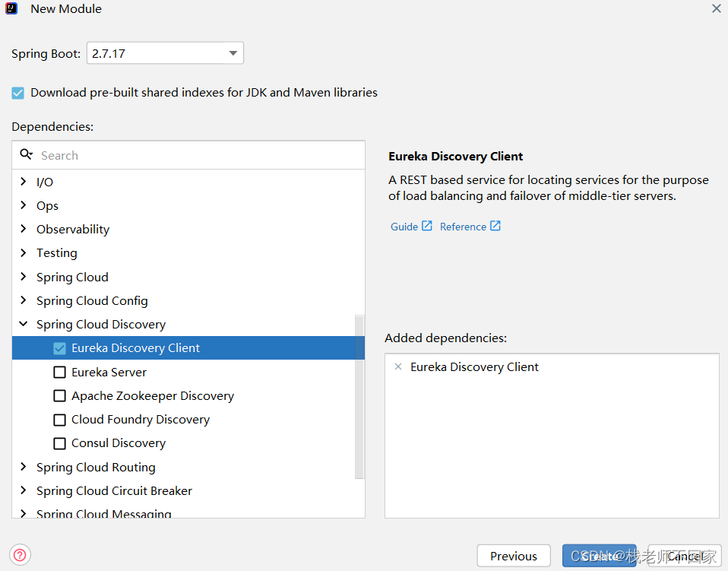The image size is (728, 571).
Task: Toggle Download pre-built shared indexes checkbox
Action: 17,93
